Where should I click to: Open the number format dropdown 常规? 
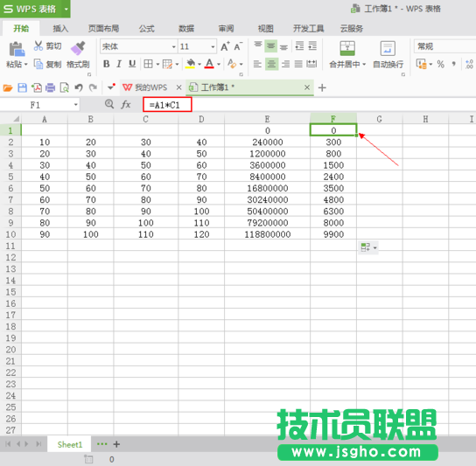pos(444,46)
